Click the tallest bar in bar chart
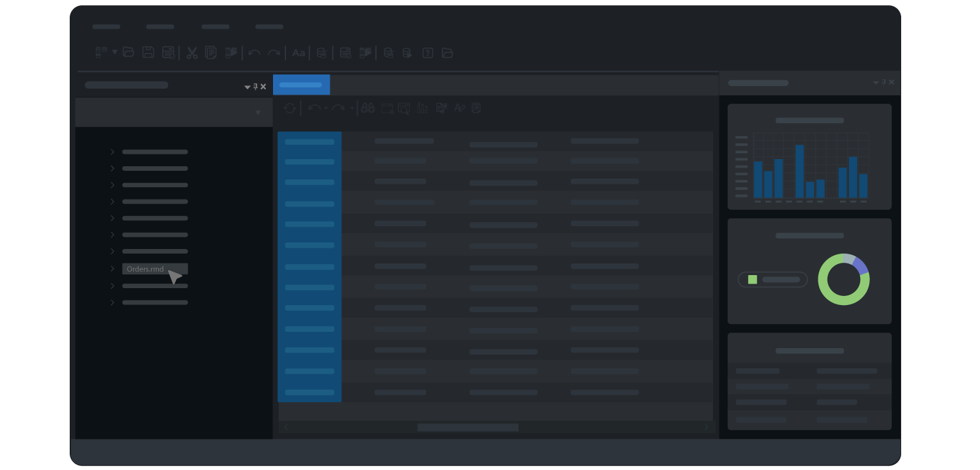Viewport: 980px width, 470px height. point(800,171)
